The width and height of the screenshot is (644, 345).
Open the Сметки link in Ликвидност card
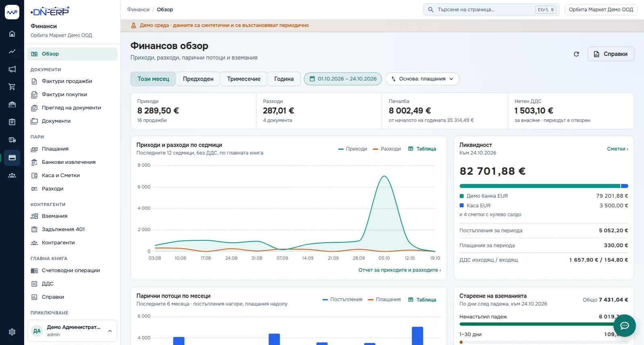[617, 149]
